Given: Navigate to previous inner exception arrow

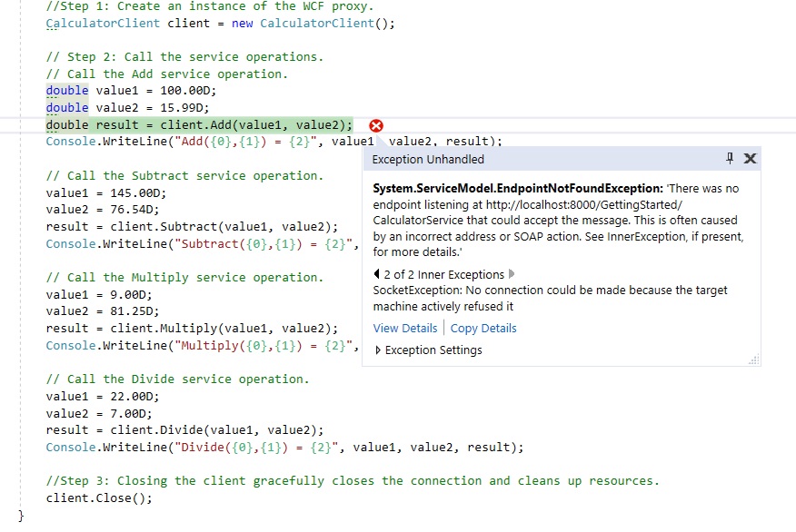Looking at the screenshot, I should [x=378, y=273].
